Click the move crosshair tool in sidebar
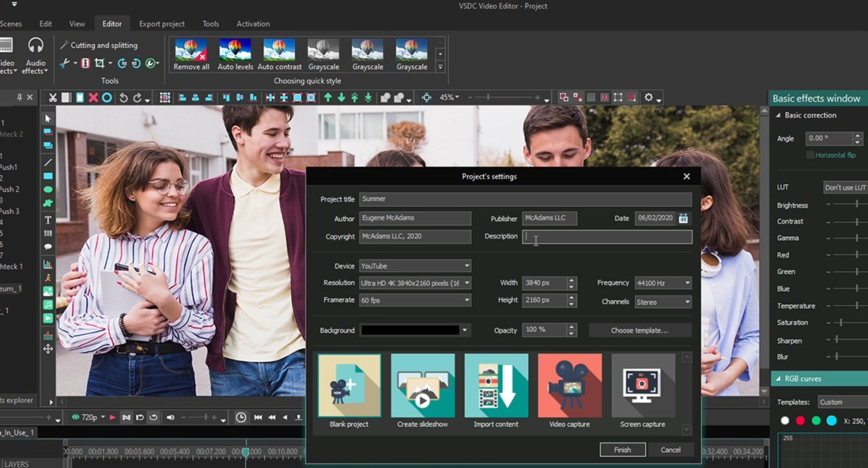The image size is (868, 468). click(48, 349)
